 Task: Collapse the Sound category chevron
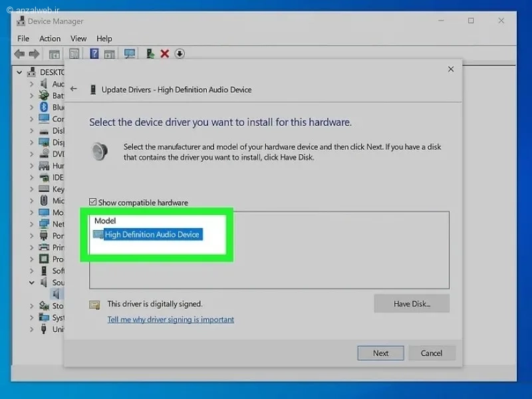click(x=31, y=282)
